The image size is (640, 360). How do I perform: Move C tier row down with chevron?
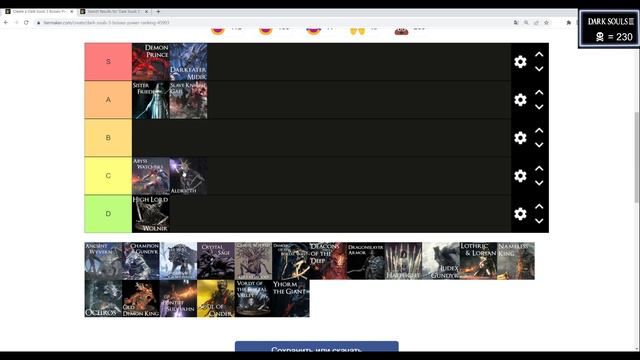[539, 183]
